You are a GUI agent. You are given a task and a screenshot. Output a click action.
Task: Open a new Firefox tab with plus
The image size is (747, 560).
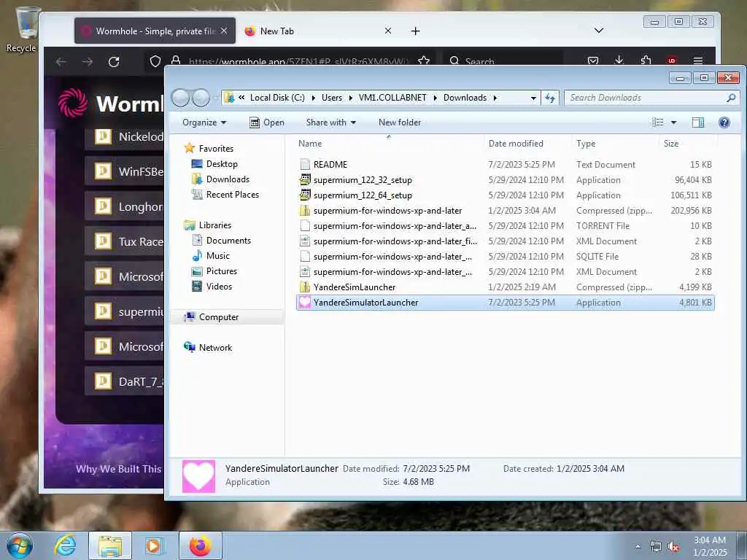click(415, 31)
